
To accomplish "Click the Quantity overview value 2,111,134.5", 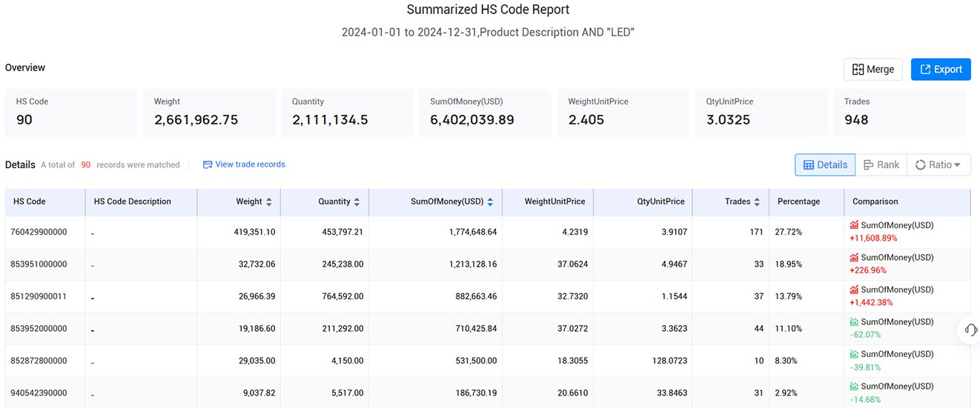I will (x=330, y=120).
